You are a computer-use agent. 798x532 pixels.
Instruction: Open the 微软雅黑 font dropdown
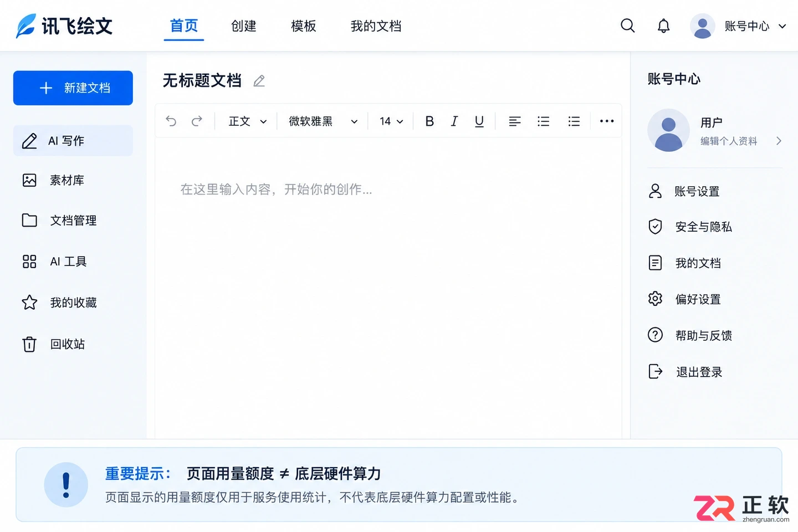323,121
